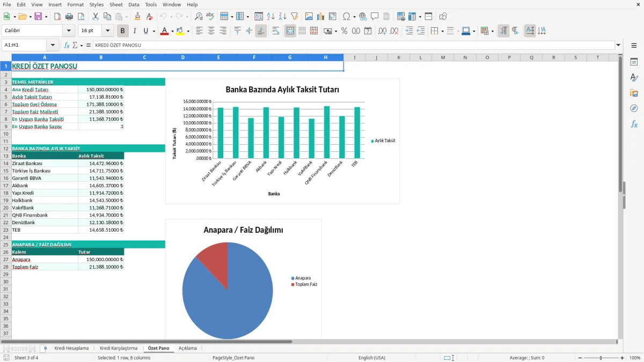Open Sidebar Navigator compass icon
The width and height of the screenshot is (644, 362).
[x=634, y=109]
